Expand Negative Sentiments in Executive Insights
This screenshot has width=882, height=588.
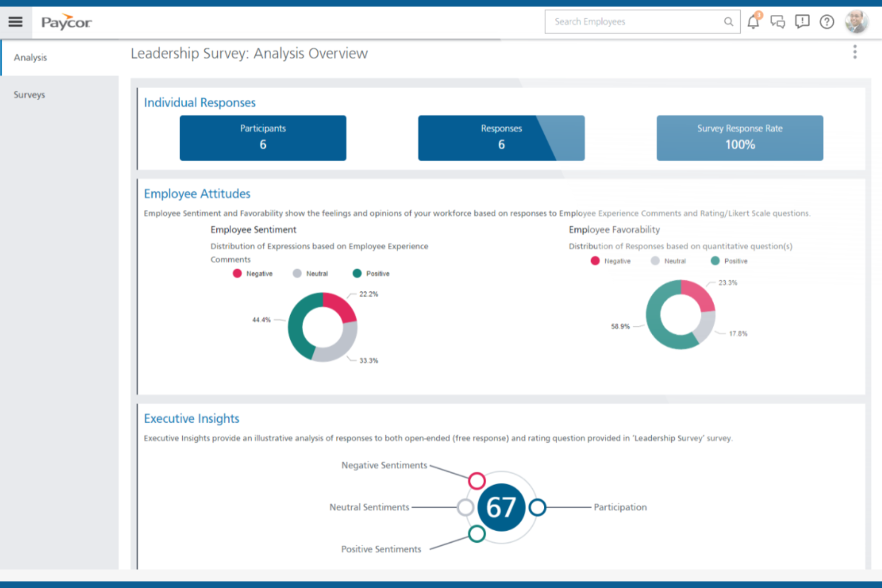point(477,480)
